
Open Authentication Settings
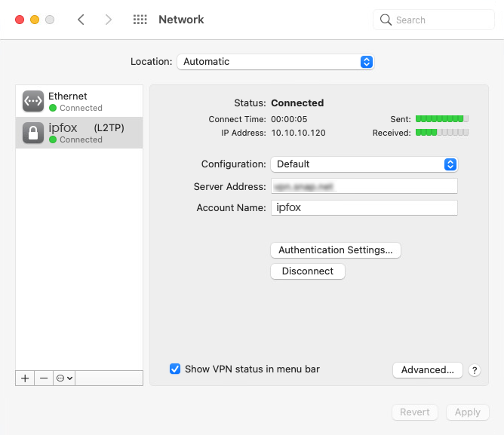click(336, 250)
